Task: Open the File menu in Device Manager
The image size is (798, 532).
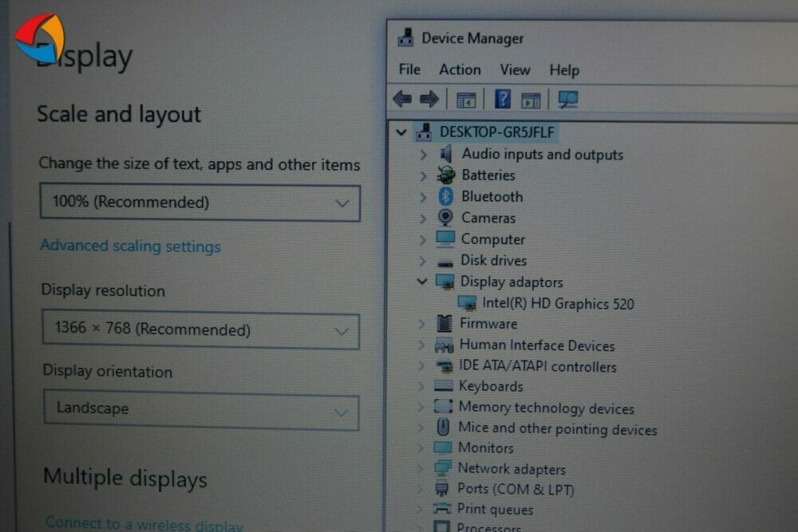Action: [409, 69]
